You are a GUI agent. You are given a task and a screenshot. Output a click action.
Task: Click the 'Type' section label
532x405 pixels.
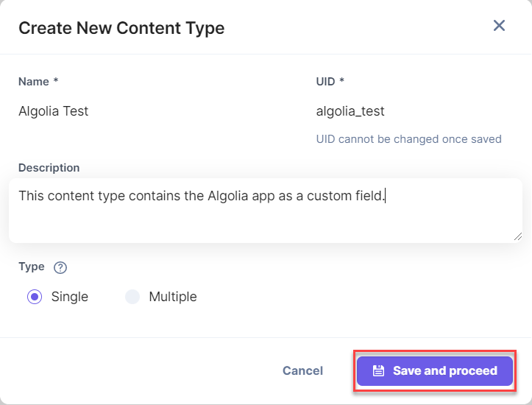[x=31, y=267]
